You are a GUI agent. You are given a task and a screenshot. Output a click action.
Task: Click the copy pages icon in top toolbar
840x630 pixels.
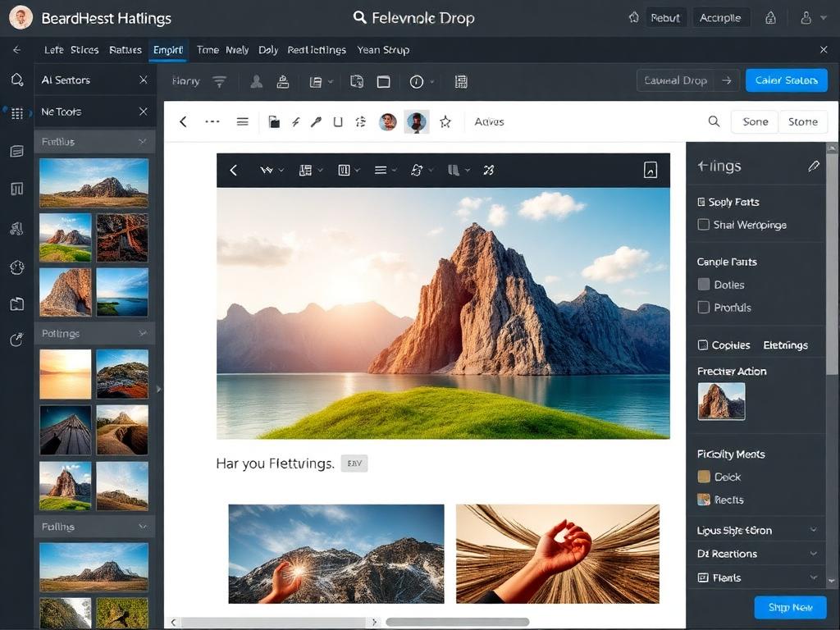tap(356, 81)
